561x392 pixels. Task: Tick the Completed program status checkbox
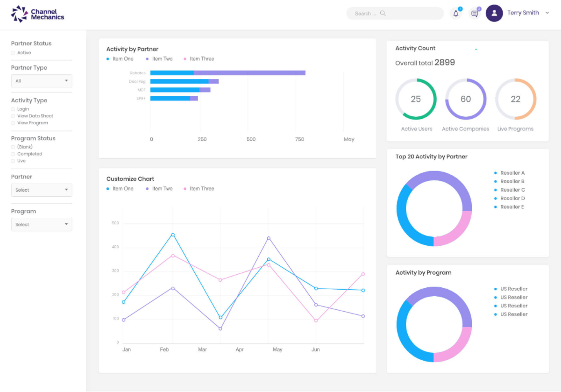13,154
